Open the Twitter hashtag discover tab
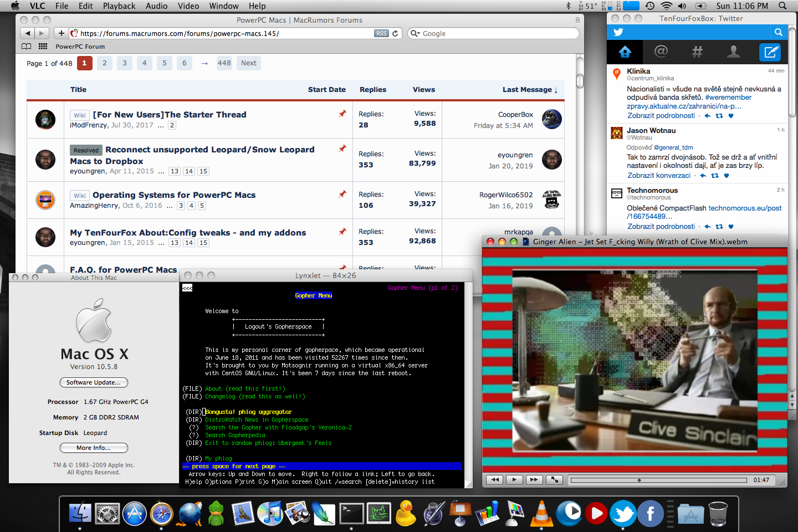 point(697,52)
